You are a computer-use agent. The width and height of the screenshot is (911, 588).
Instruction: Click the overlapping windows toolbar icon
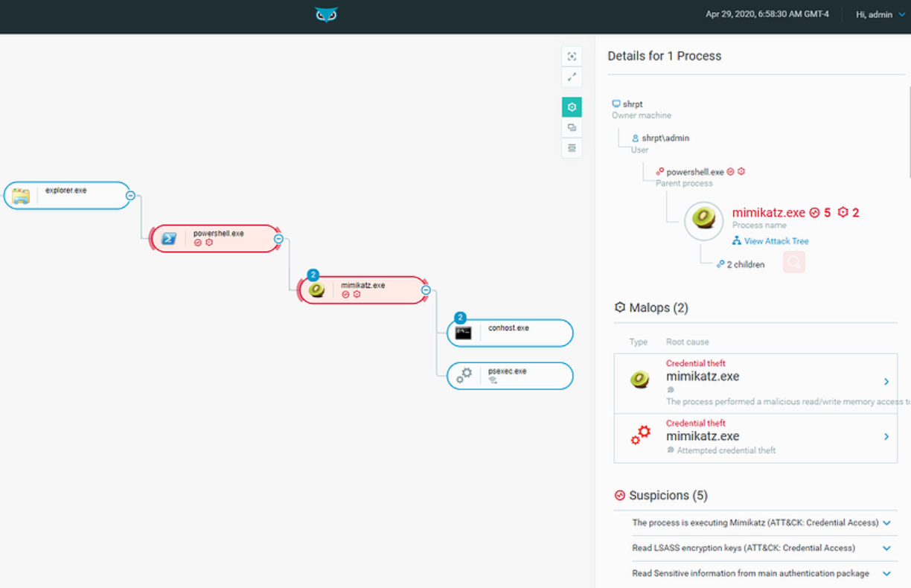click(x=572, y=127)
